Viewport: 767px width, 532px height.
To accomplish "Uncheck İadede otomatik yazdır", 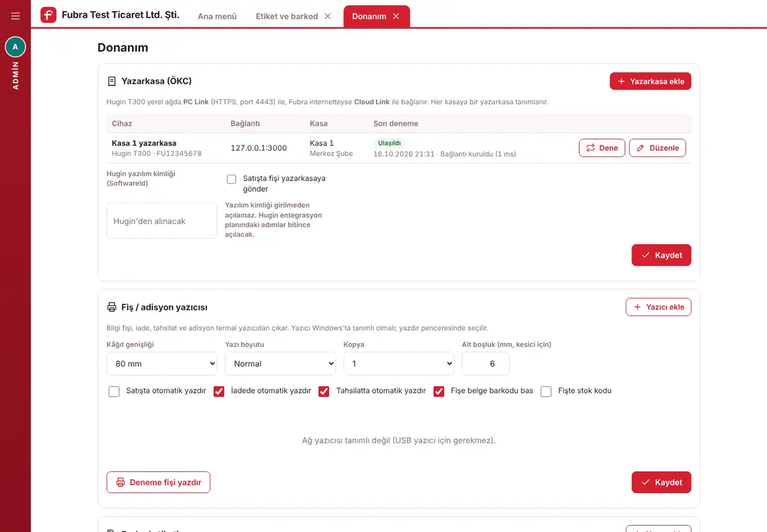I will pyautogui.click(x=219, y=391).
